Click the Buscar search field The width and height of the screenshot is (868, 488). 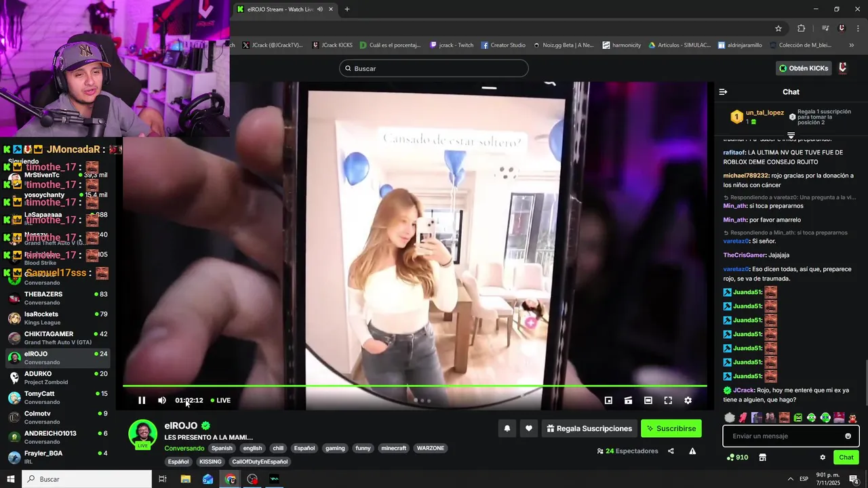(434, 68)
